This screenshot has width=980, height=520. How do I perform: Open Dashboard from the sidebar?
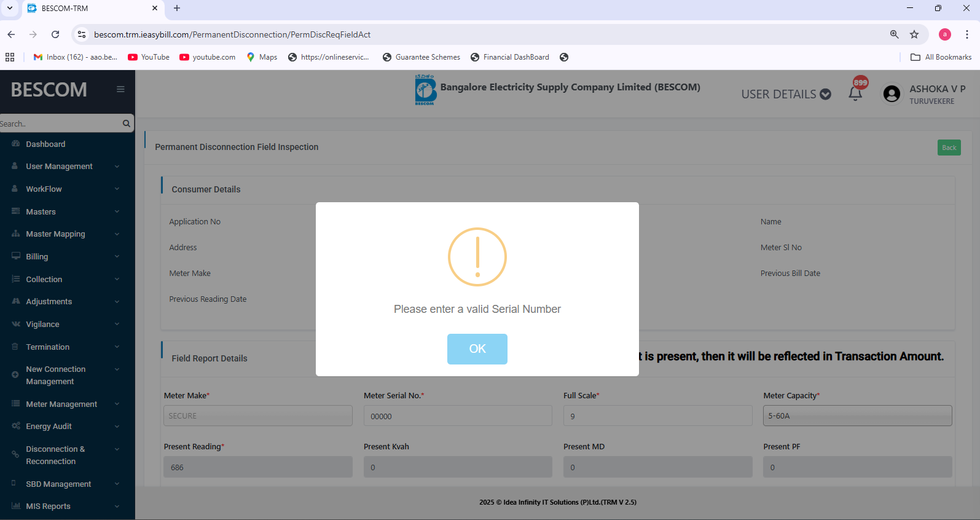(x=45, y=144)
